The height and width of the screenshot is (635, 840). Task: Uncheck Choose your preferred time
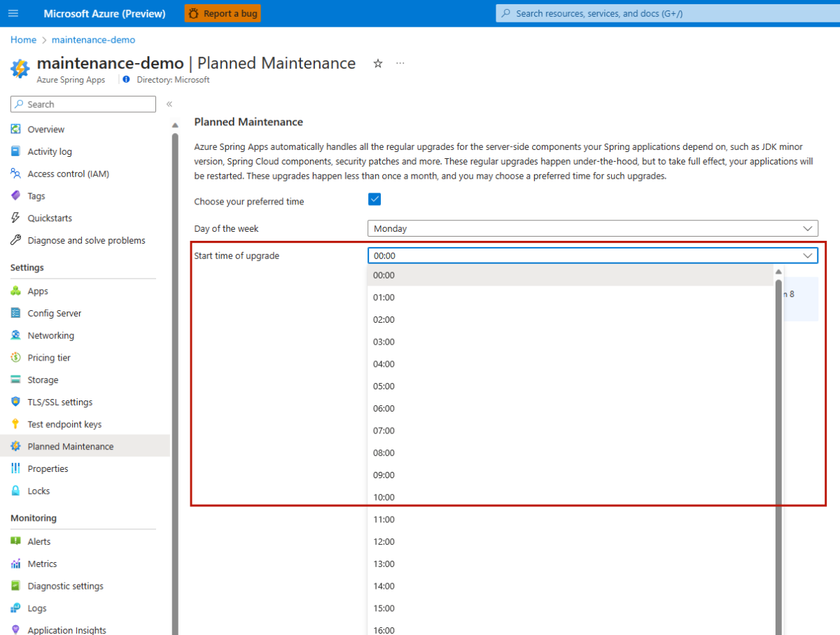374,199
